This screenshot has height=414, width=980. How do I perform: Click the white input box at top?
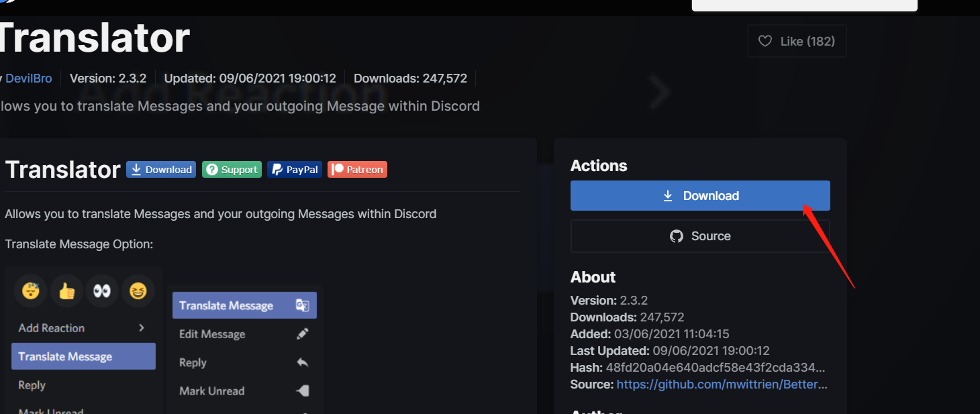coord(805,5)
